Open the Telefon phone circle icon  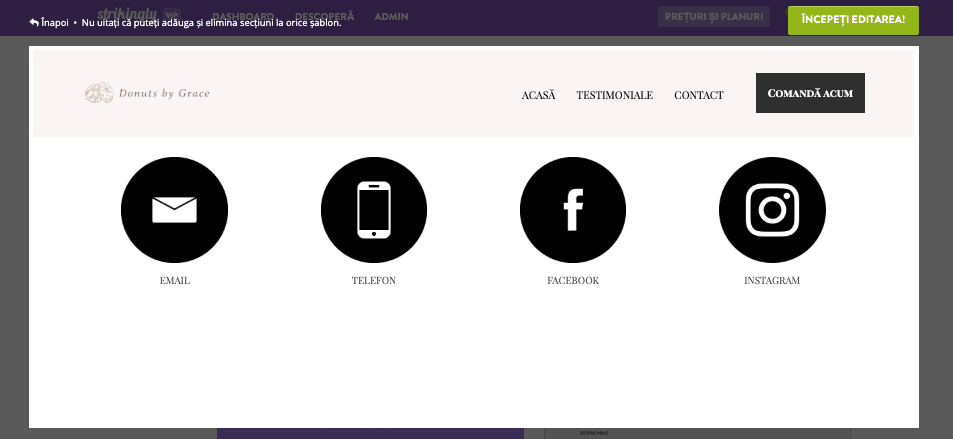(x=374, y=210)
